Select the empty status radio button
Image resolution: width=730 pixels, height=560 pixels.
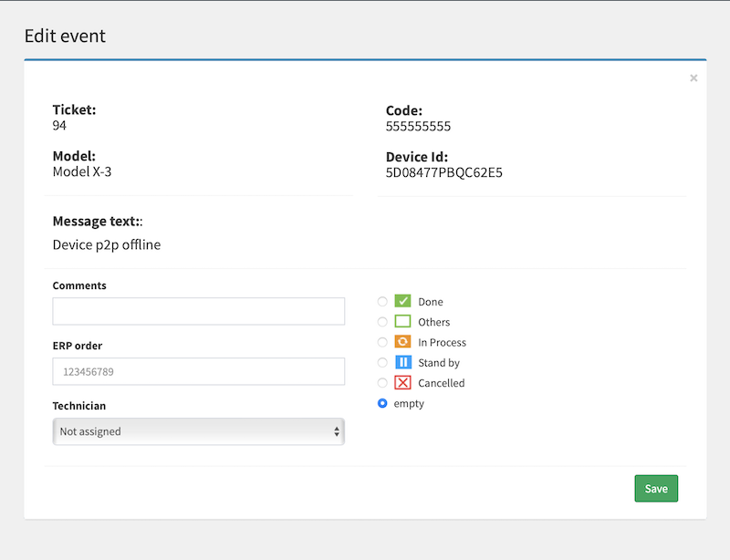click(x=382, y=403)
